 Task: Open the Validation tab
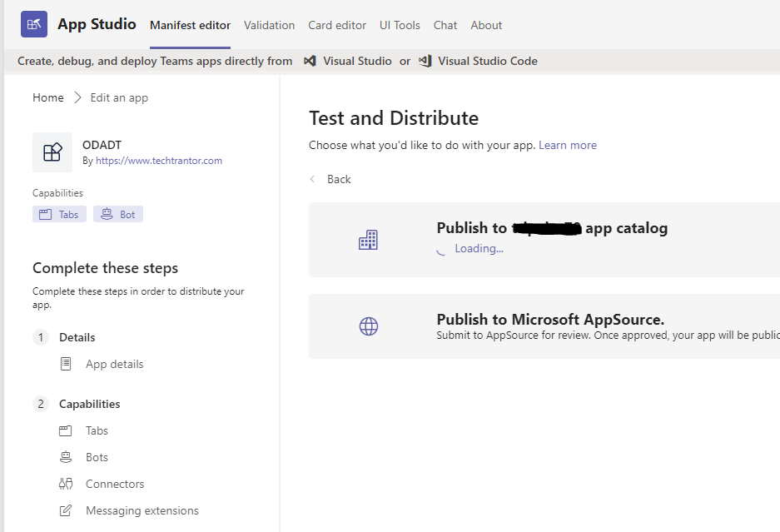click(x=269, y=25)
